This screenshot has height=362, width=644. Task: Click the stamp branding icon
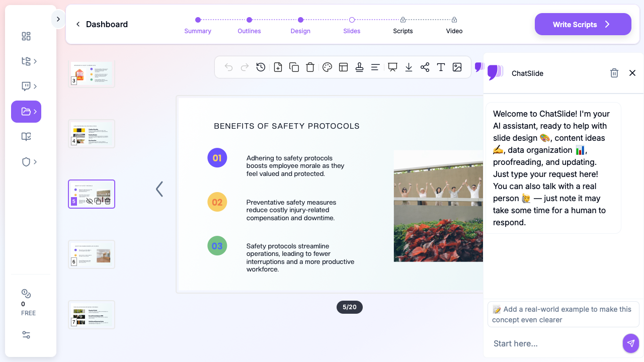click(x=359, y=67)
